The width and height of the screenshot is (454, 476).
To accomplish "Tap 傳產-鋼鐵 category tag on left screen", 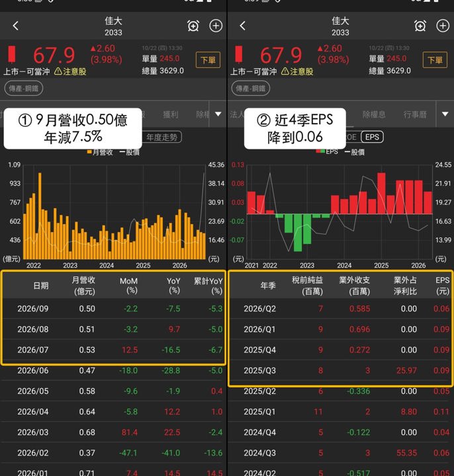I will (24, 89).
